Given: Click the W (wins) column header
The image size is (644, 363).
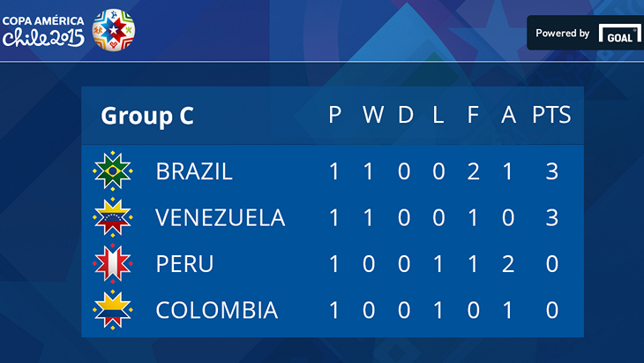Looking at the screenshot, I should point(372,116).
